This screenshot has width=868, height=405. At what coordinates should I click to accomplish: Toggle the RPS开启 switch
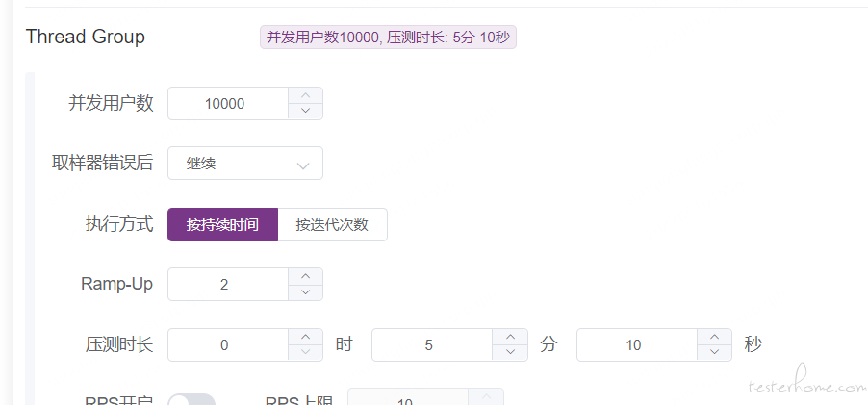(x=191, y=399)
